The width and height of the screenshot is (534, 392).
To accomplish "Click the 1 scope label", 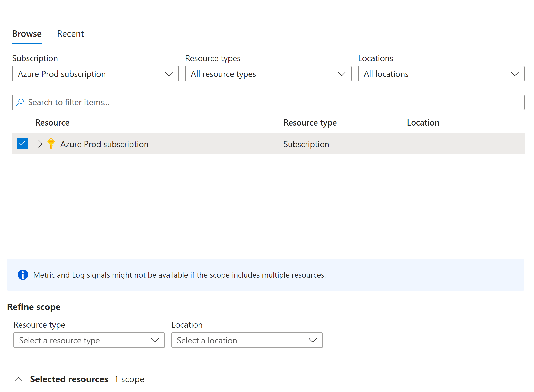I will pyautogui.click(x=129, y=379).
